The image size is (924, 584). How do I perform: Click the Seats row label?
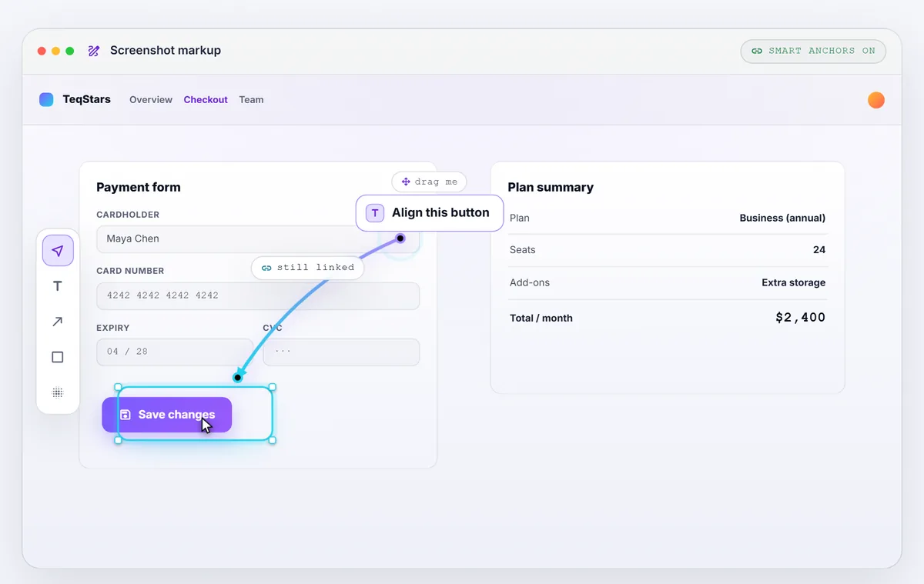point(523,250)
